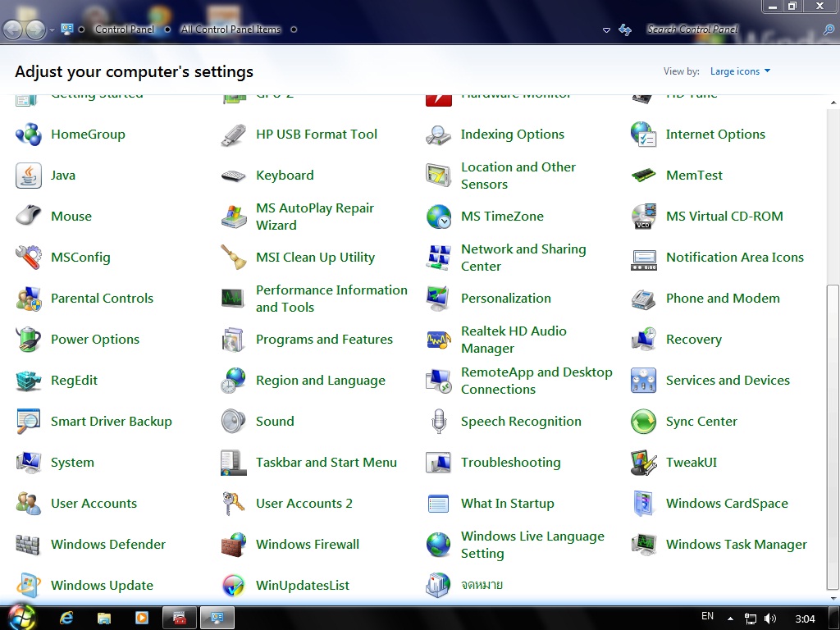Open the What In Startup link
This screenshot has width=840, height=630.
(x=507, y=504)
